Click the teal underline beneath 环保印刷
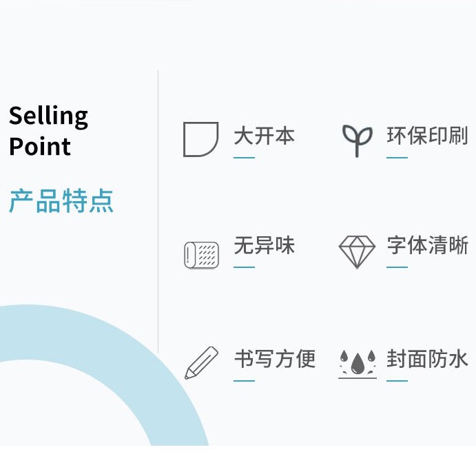This screenshot has height=476, width=476. pos(397,158)
